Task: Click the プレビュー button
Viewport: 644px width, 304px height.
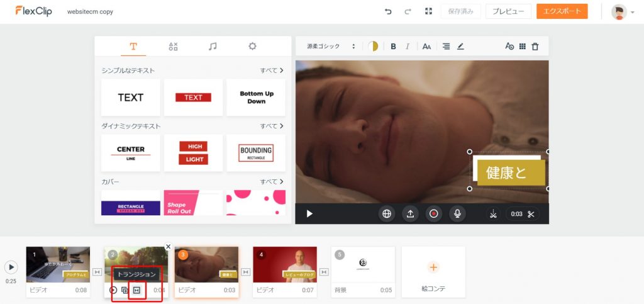Action: click(x=508, y=11)
